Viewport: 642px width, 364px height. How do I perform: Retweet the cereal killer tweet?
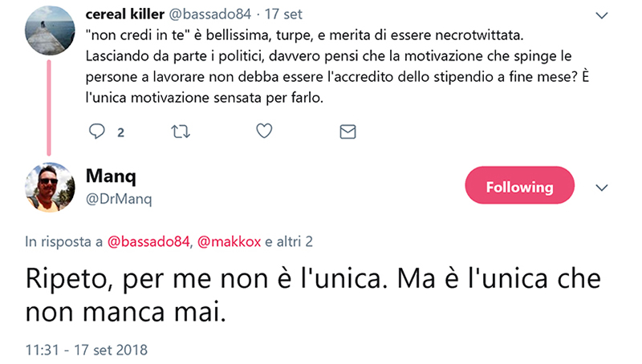pos(181,131)
